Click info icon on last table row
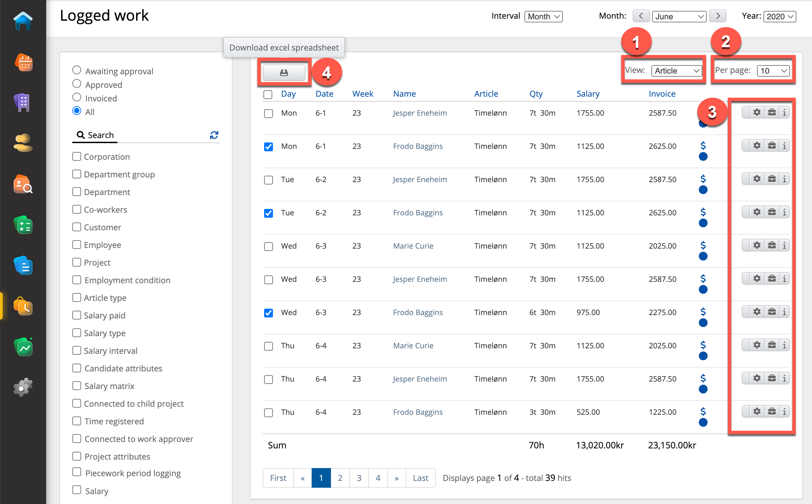Viewport: 812px width, 504px height. point(784,411)
